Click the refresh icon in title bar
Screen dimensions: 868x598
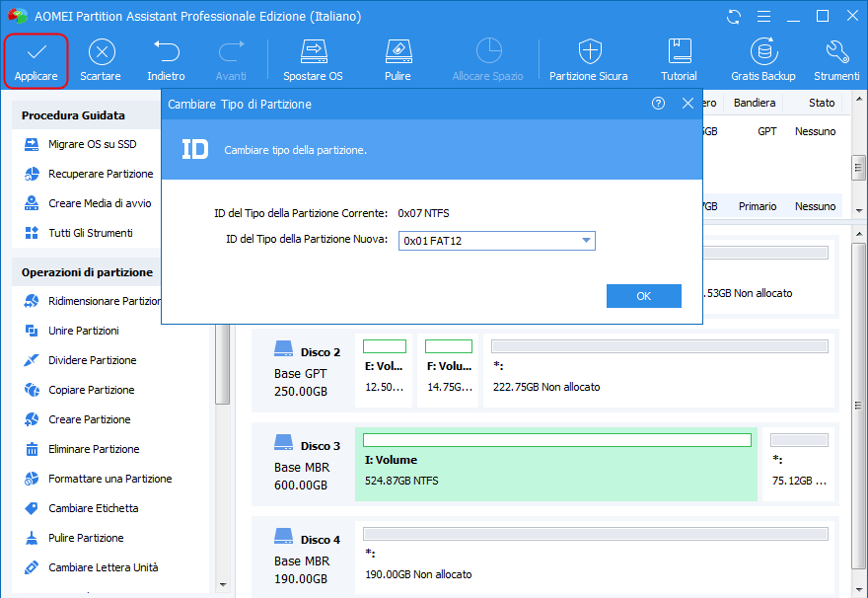[x=734, y=17]
